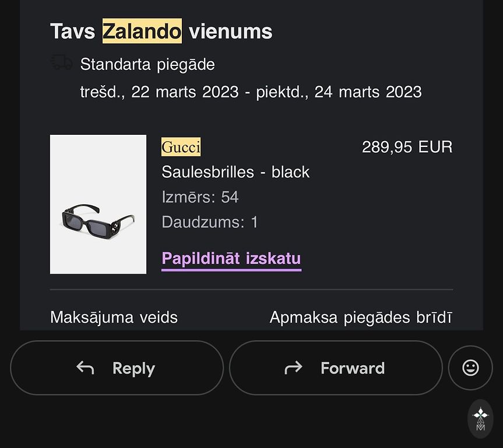Click the March 2023 delivery date range
The width and height of the screenshot is (503, 448).
[251, 92]
